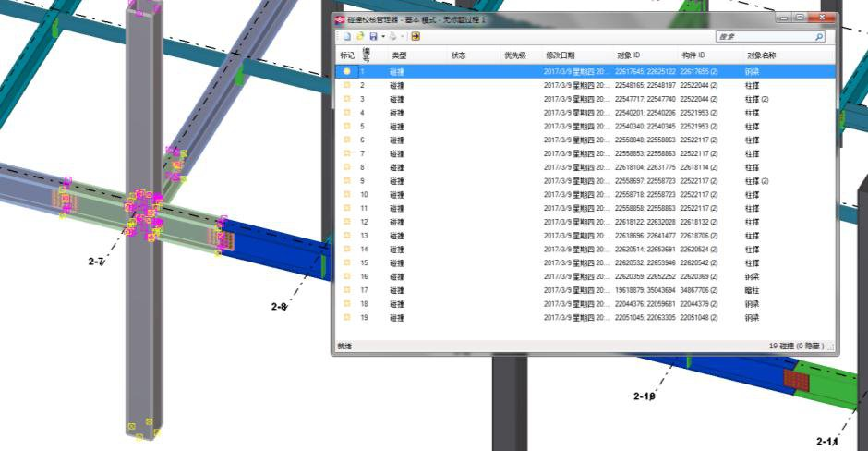868x451 pixels.
Task: Click the Print toolbar icon
Action: [x=392, y=37]
